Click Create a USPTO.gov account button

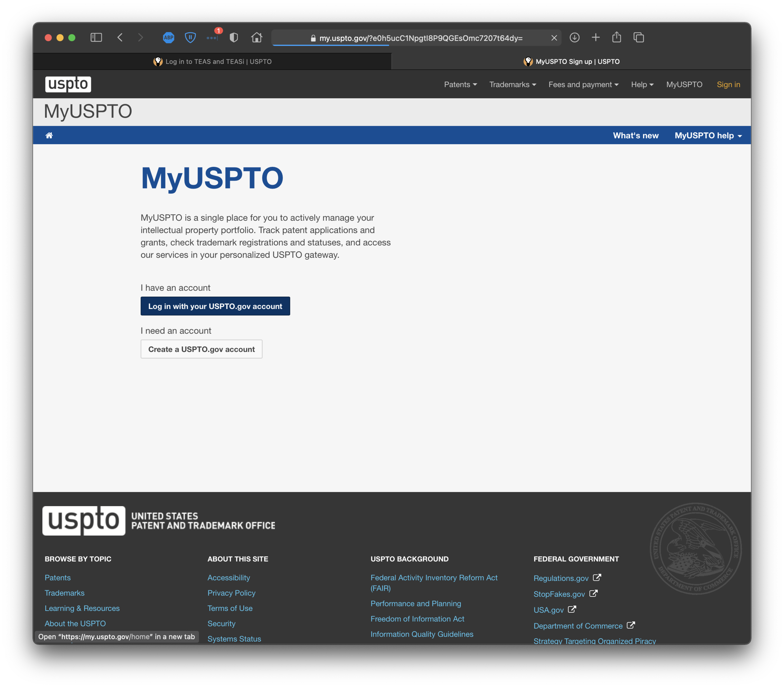click(x=201, y=349)
